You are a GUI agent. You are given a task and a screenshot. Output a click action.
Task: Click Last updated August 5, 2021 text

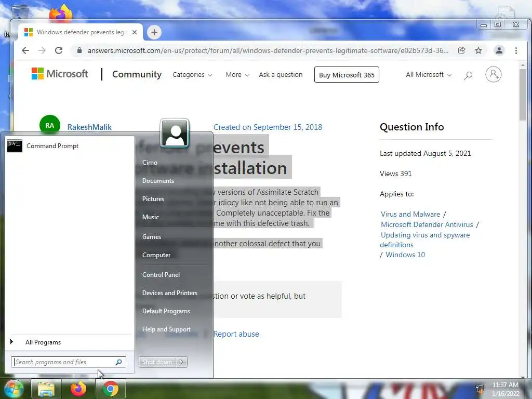coord(425,153)
